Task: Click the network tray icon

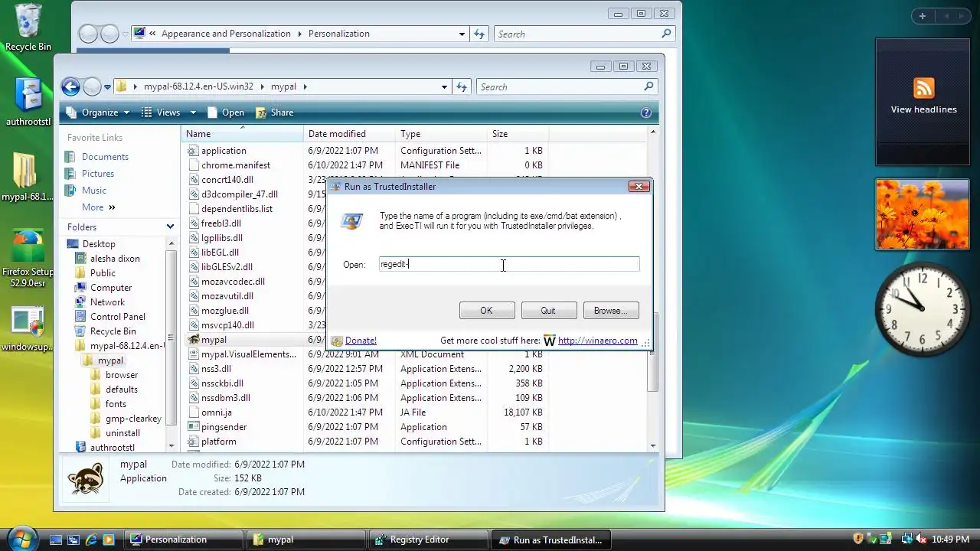Action: pos(906,540)
